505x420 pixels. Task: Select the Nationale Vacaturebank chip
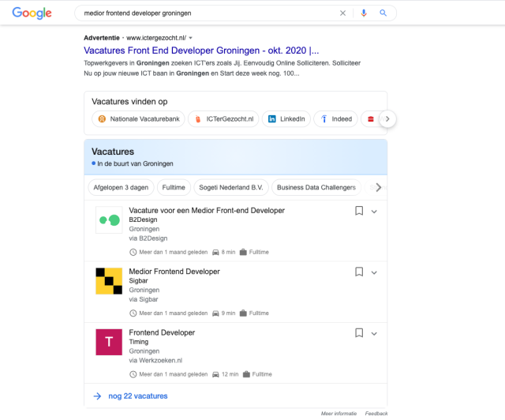click(x=138, y=119)
